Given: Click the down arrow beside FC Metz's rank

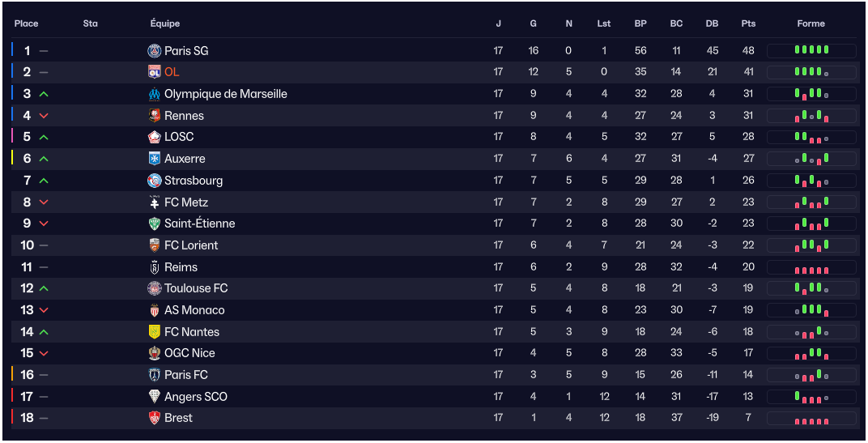Looking at the screenshot, I should pos(44,202).
